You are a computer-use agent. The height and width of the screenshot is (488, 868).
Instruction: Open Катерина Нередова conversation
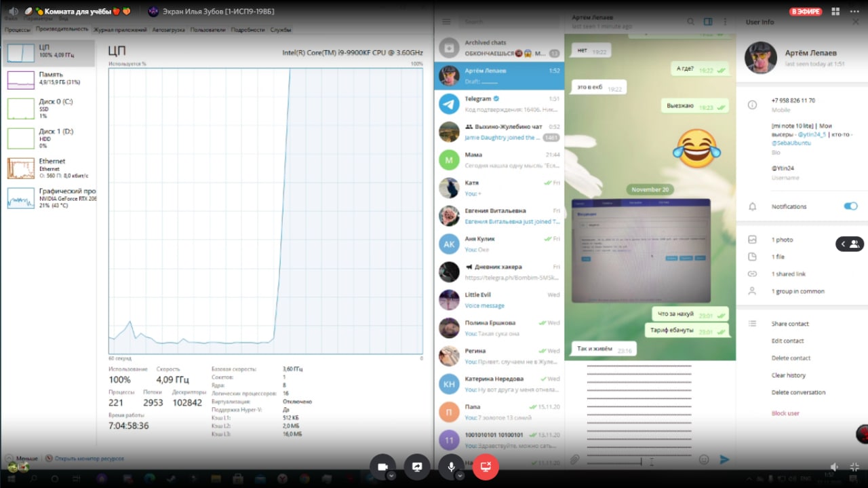click(499, 384)
